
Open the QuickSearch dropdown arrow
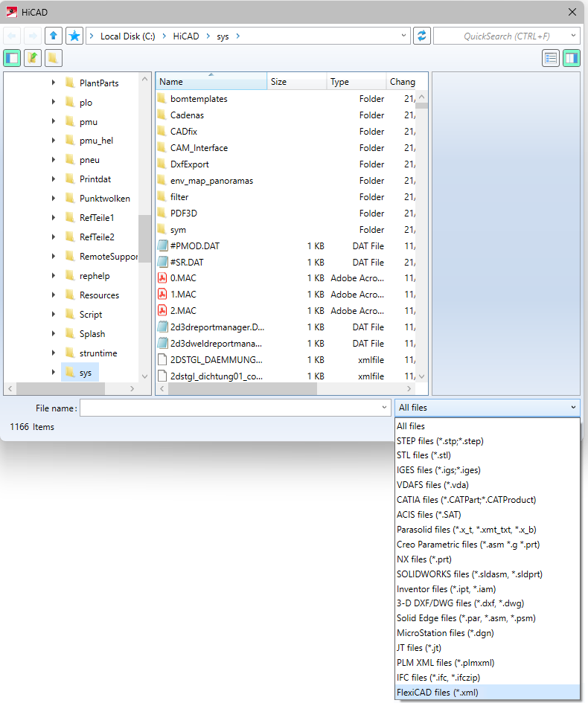(573, 36)
